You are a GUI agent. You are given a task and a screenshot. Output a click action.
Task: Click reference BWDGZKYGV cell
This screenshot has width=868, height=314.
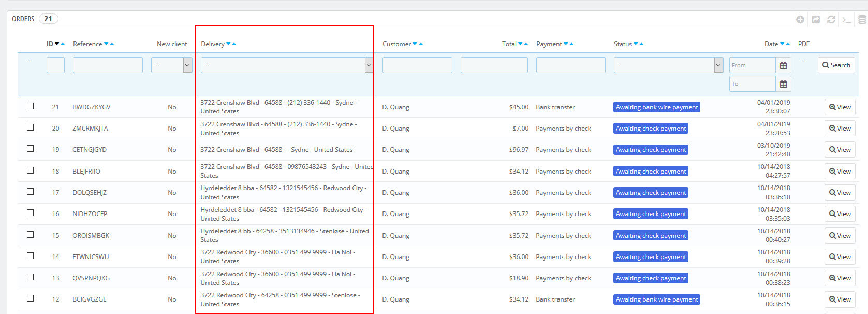click(92, 107)
